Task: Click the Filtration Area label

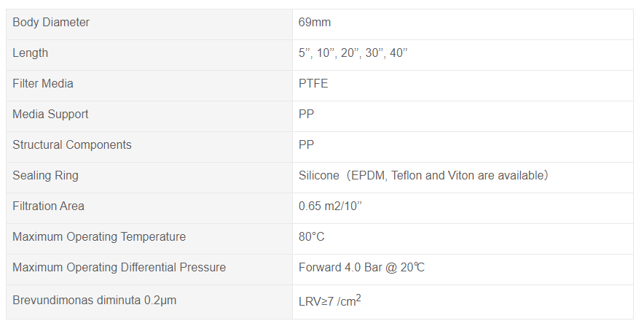Action: (x=48, y=206)
